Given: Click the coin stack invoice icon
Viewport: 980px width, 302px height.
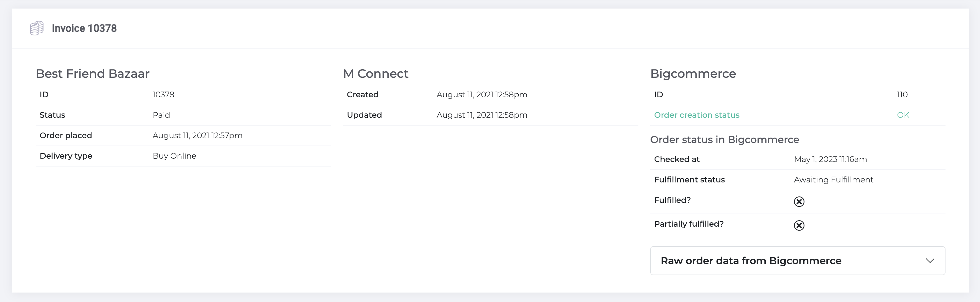Looking at the screenshot, I should point(37,28).
